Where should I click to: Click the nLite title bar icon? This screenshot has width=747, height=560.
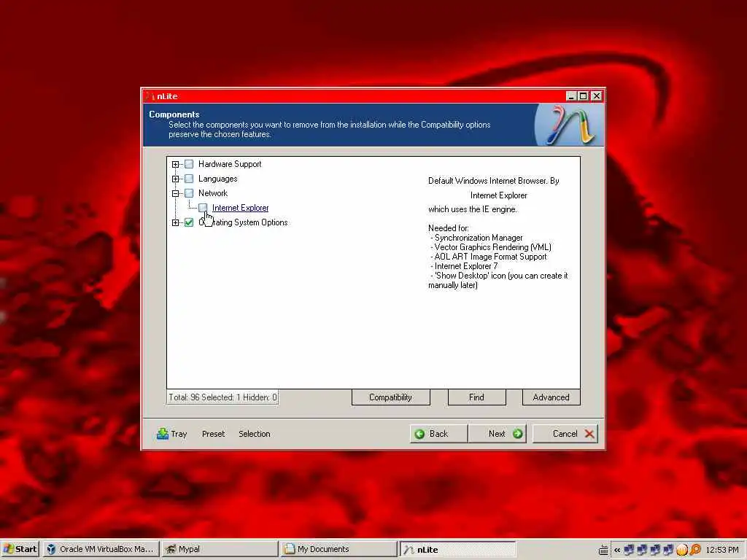click(150, 96)
